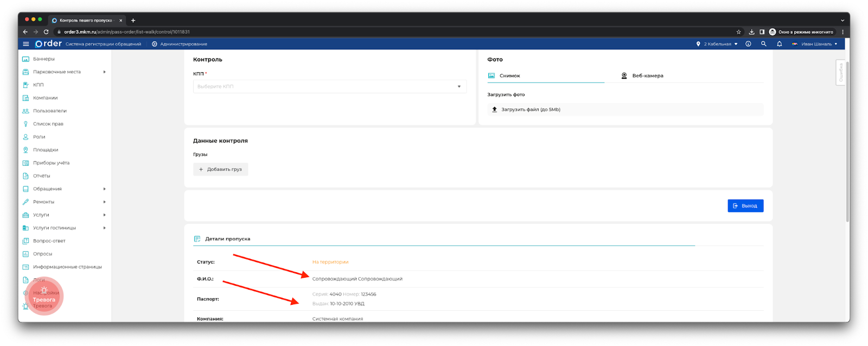Open the 2 Кабельная location dropdown
This screenshot has width=868, height=346.
point(717,44)
